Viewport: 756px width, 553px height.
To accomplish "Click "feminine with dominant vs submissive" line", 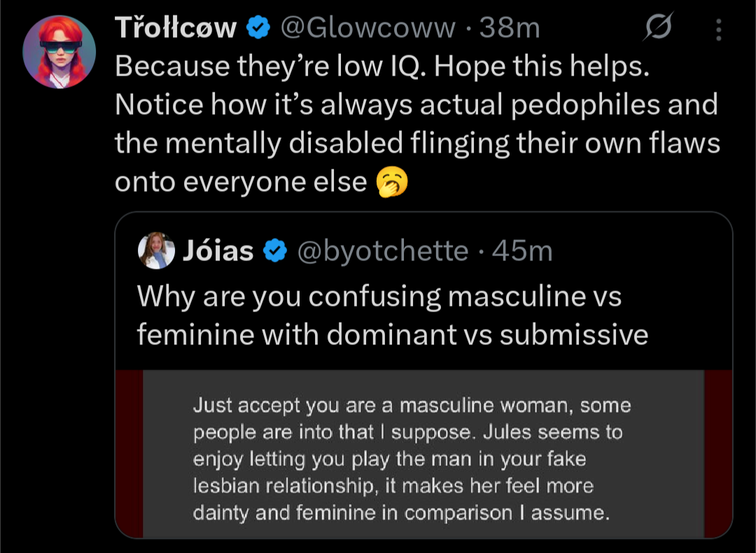I will pyautogui.click(x=392, y=335).
